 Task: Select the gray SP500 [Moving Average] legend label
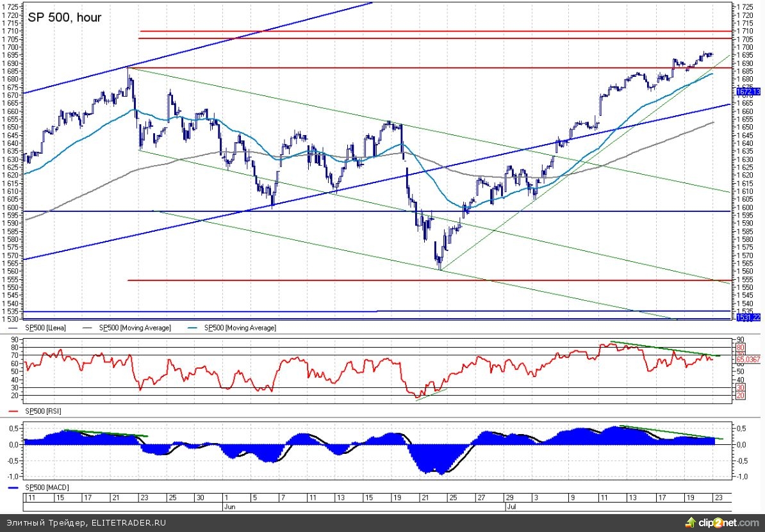(x=135, y=328)
